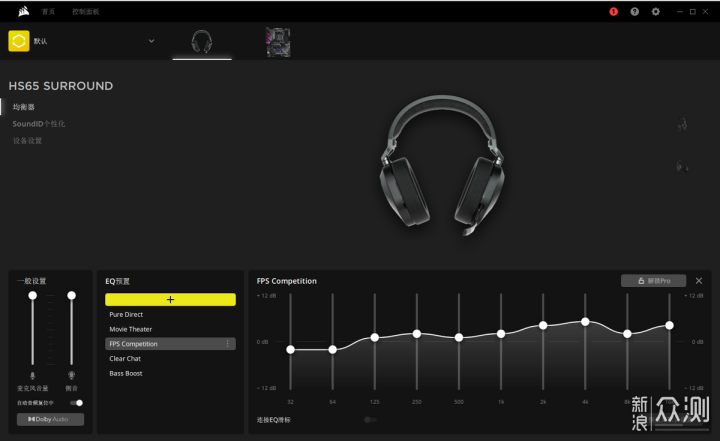Add a new EQ preset with the plus button

[170, 300]
